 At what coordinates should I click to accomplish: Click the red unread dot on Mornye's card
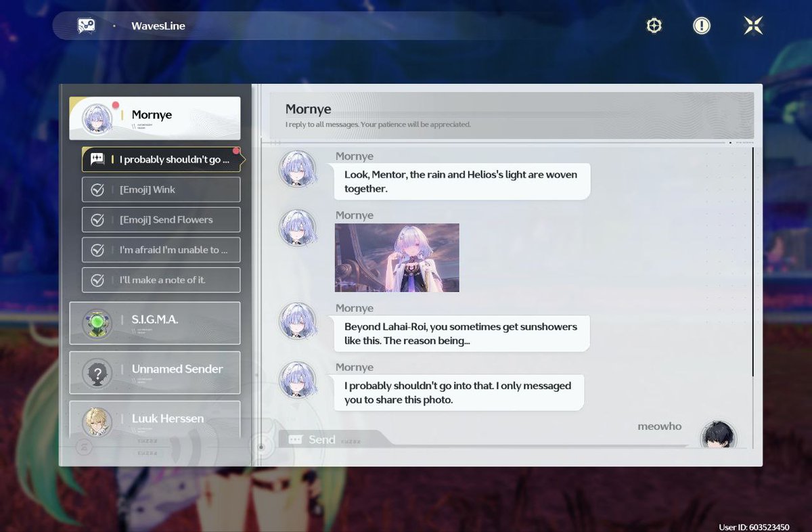tap(116, 105)
